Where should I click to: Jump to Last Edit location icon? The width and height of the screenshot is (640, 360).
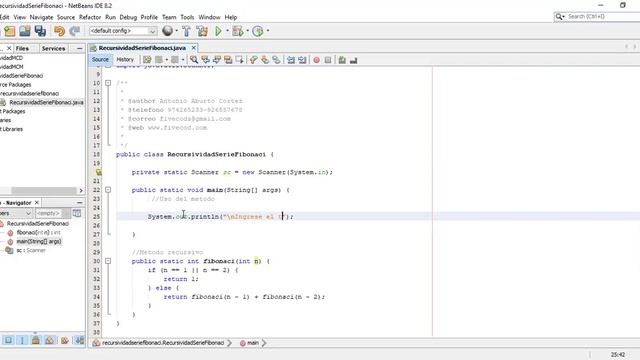(147, 60)
